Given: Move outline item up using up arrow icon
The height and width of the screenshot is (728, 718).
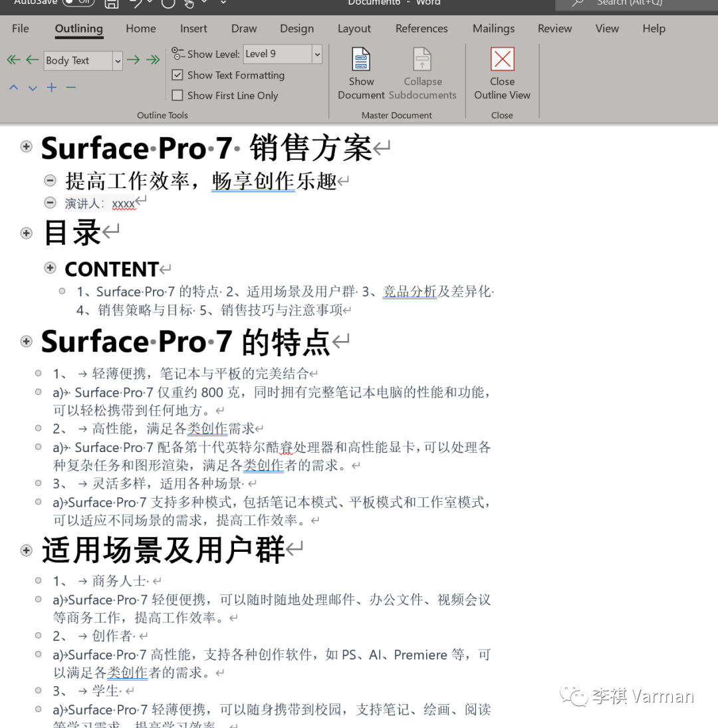Looking at the screenshot, I should coord(13,87).
